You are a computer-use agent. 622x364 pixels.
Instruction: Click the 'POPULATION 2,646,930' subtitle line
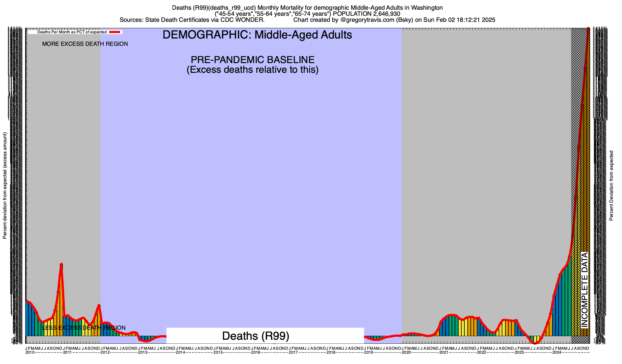point(307,14)
